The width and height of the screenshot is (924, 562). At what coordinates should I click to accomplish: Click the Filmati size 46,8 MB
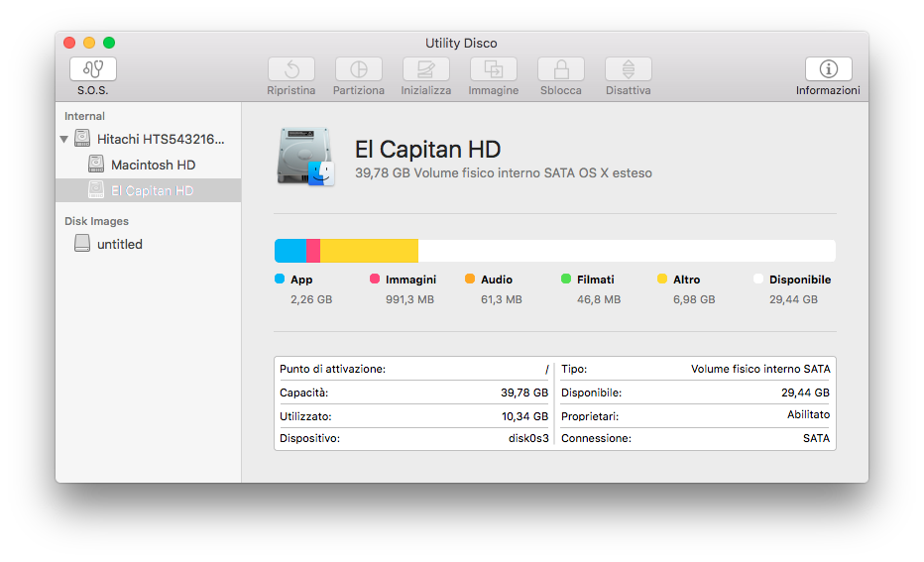599,299
